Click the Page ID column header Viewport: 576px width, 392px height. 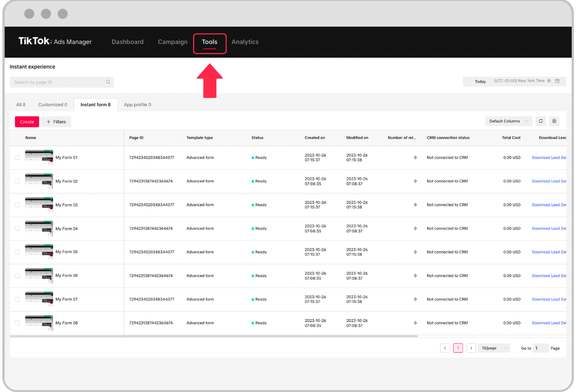point(136,138)
